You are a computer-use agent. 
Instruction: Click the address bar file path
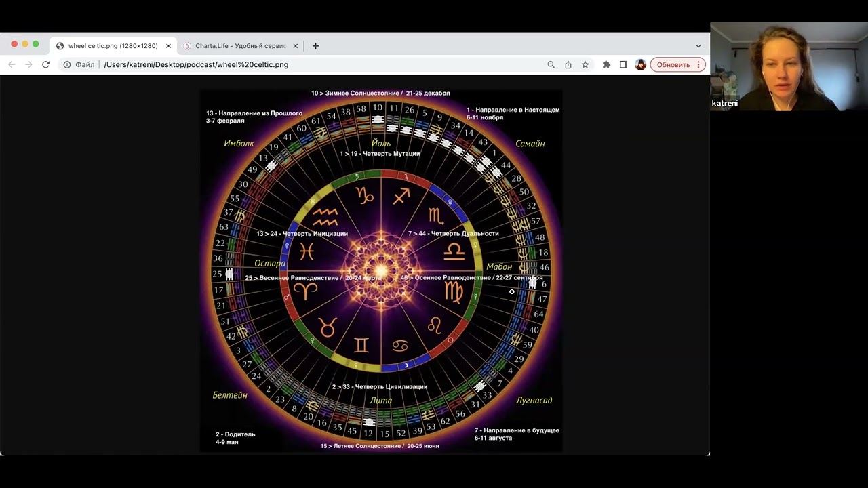pos(196,64)
